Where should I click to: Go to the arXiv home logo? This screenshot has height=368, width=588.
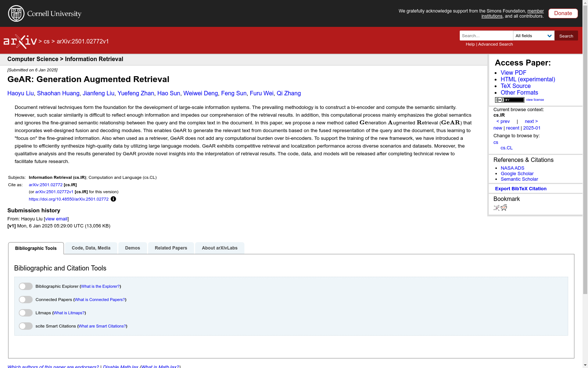[x=20, y=42]
